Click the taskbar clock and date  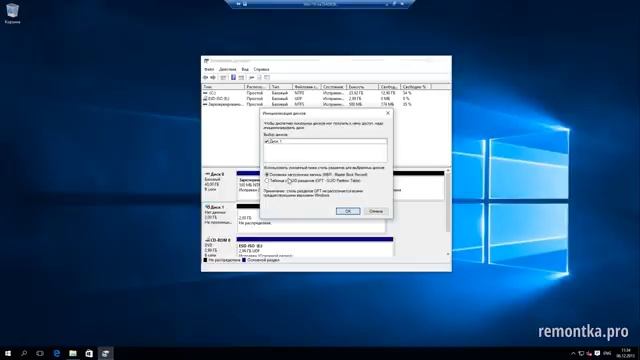pyautogui.click(x=625, y=353)
